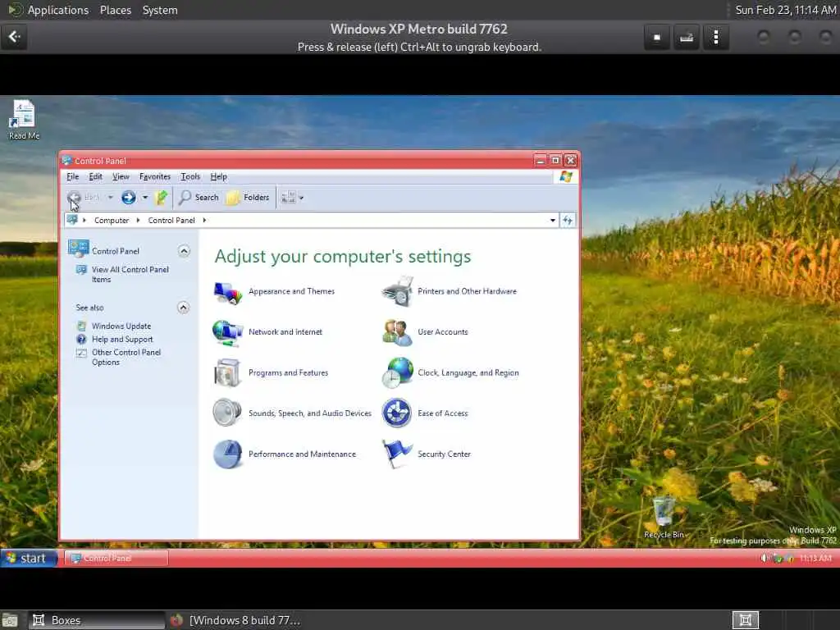This screenshot has width=840, height=630.
Task: Open Performance and Maintenance category icon
Action: (228, 454)
